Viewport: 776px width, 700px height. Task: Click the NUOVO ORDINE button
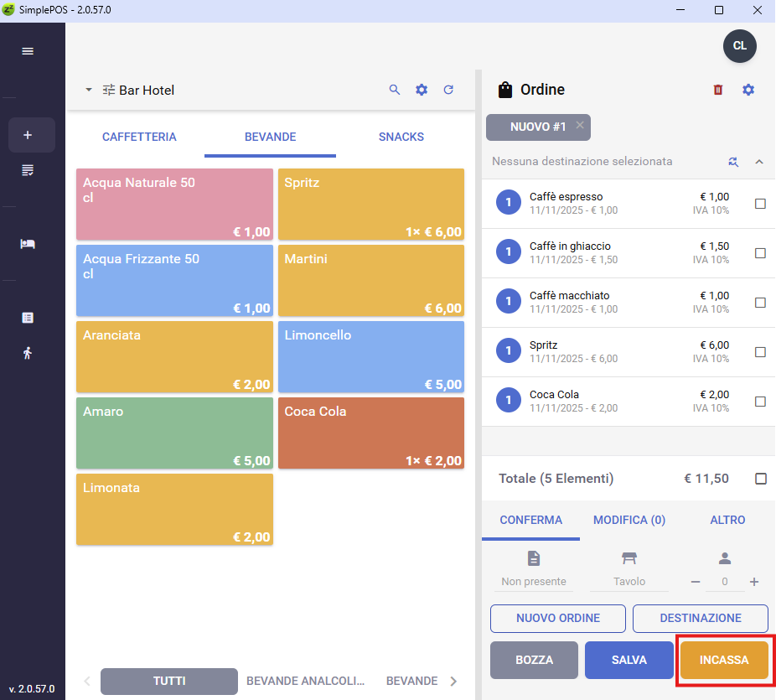click(557, 618)
